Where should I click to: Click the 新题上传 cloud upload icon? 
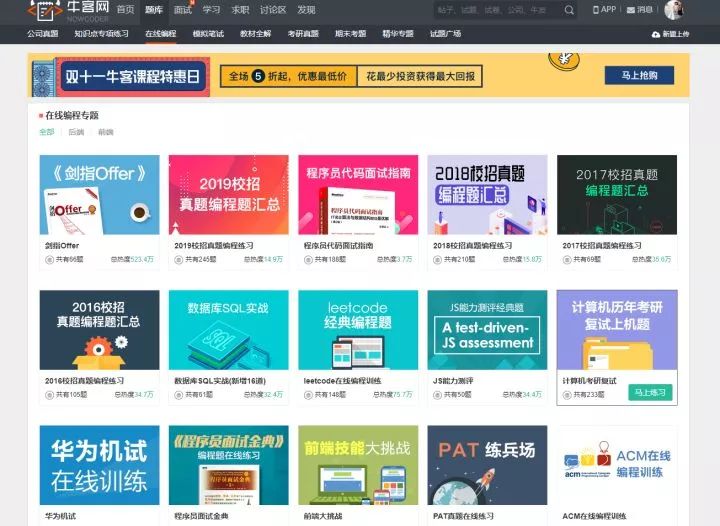point(656,34)
